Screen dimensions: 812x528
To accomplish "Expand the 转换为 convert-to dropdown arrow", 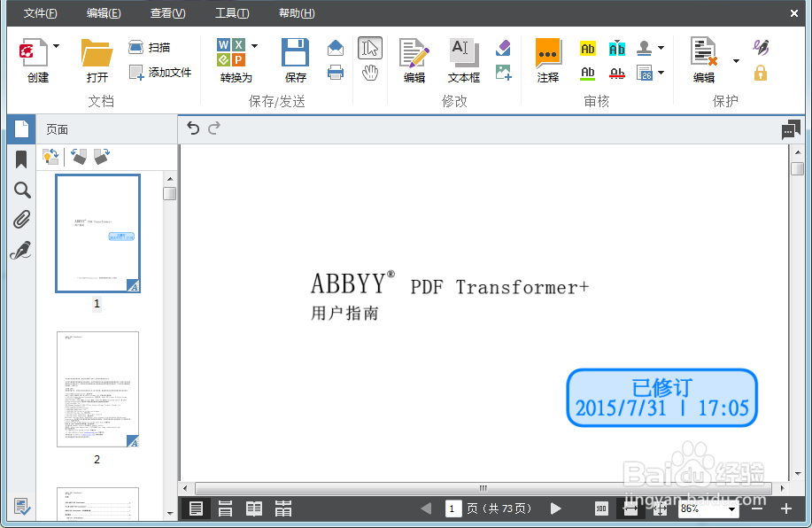I will 255,46.
